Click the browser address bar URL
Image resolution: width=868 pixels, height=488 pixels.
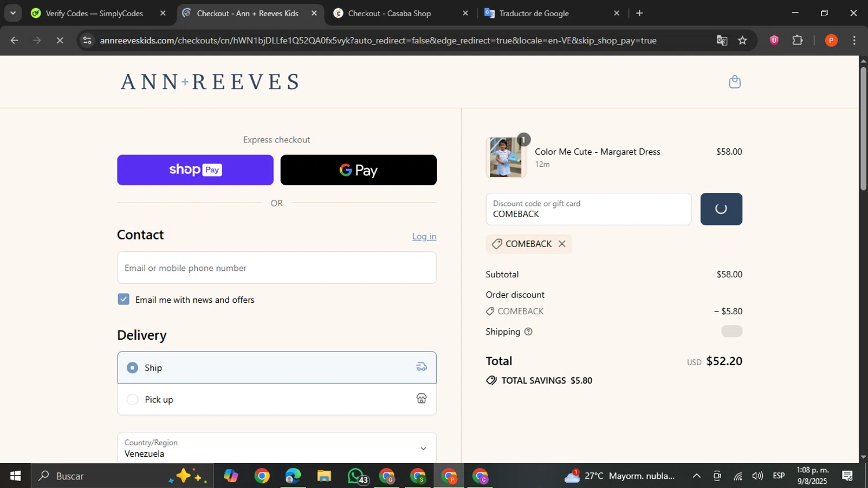378,41
